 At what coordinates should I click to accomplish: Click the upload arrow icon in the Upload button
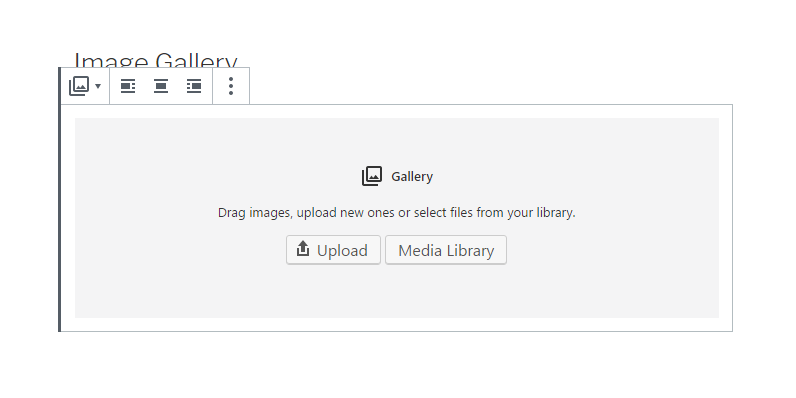(303, 249)
